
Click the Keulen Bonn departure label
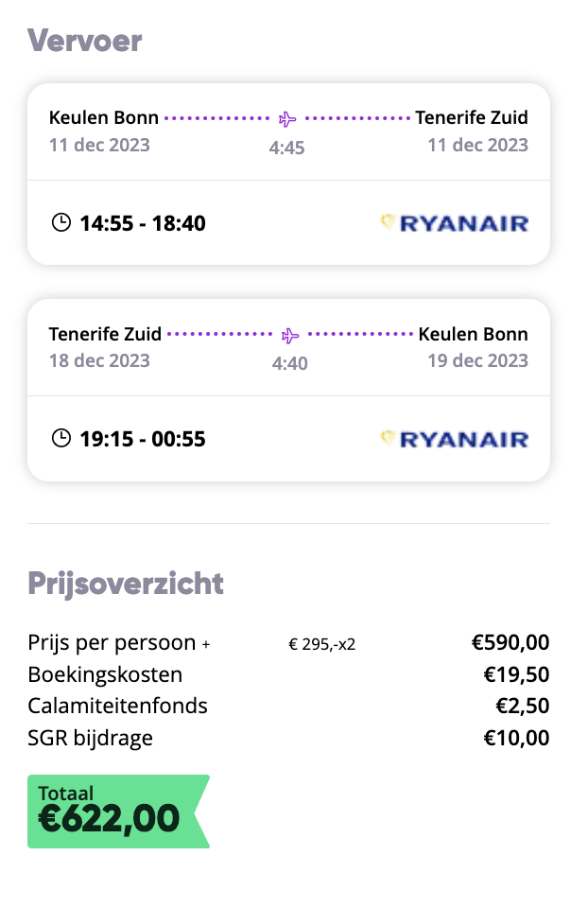pos(104,117)
